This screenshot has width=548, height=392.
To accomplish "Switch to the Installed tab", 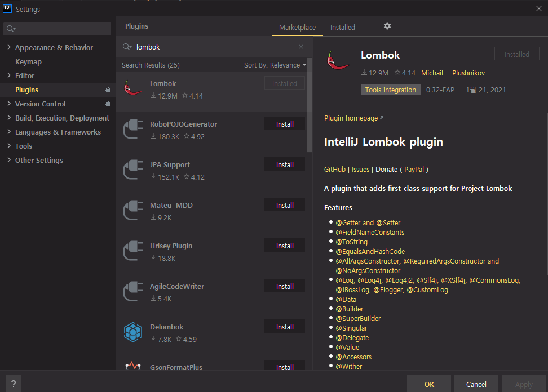I will coord(343,27).
